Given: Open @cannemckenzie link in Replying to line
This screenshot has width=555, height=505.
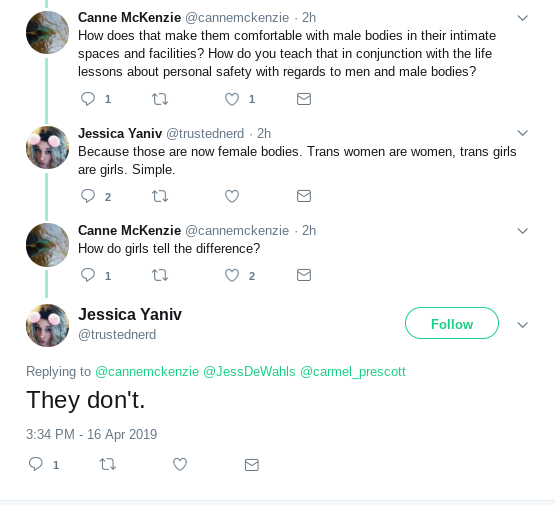Looking at the screenshot, I should [147, 372].
